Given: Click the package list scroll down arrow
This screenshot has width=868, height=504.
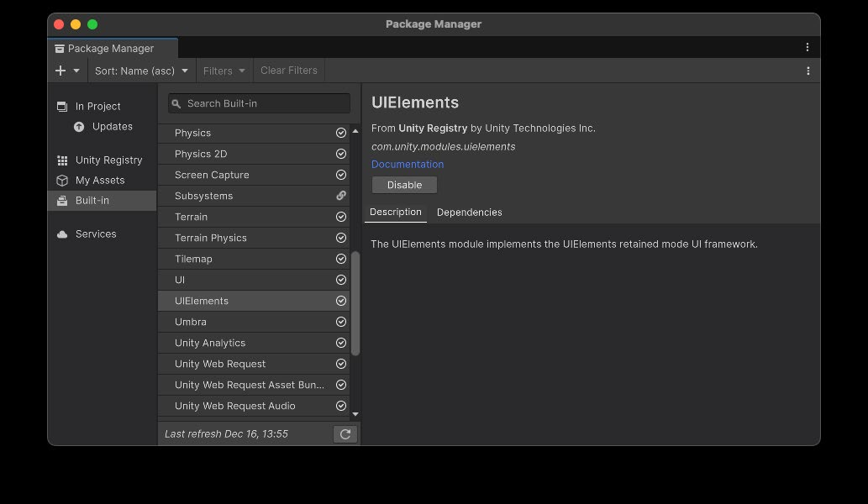Looking at the screenshot, I should coord(355,414).
